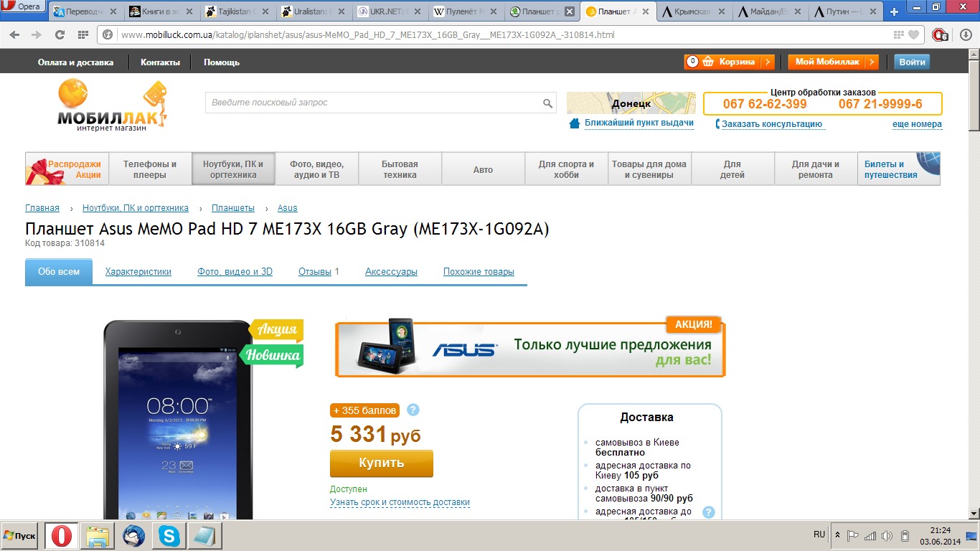Image resolution: width=980 pixels, height=551 pixels.
Task: Open Ближайший пункт выдачи link
Action: click(x=639, y=123)
